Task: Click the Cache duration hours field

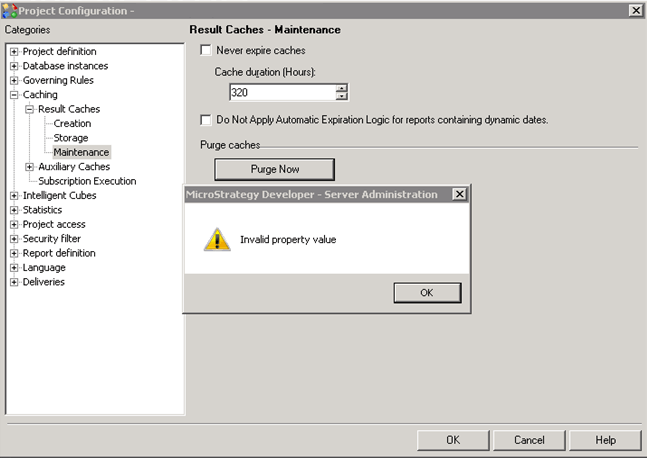Action: (281, 92)
